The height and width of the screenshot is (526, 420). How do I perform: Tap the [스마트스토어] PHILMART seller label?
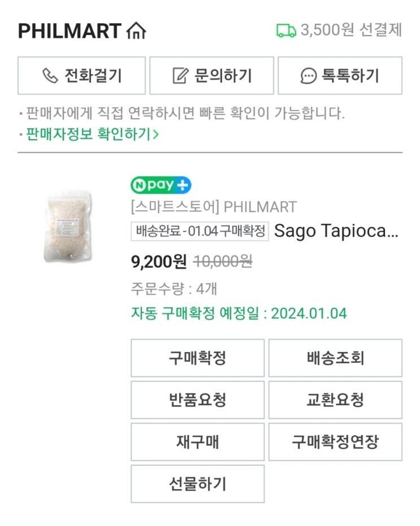(214, 207)
